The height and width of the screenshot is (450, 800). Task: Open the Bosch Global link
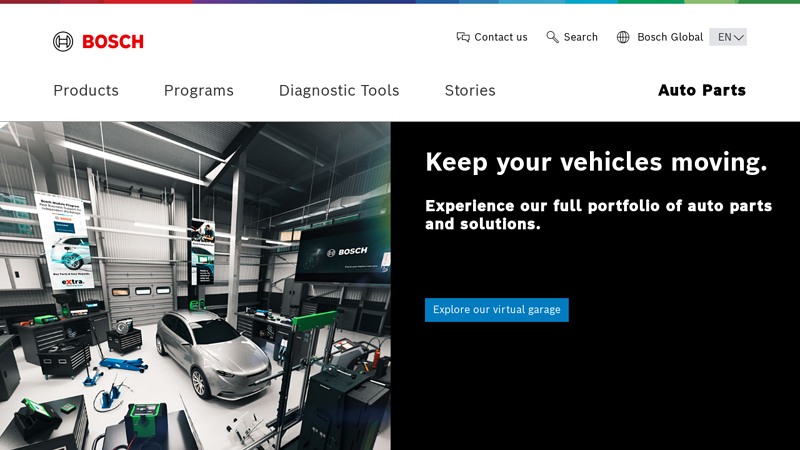click(x=670, y=37)
